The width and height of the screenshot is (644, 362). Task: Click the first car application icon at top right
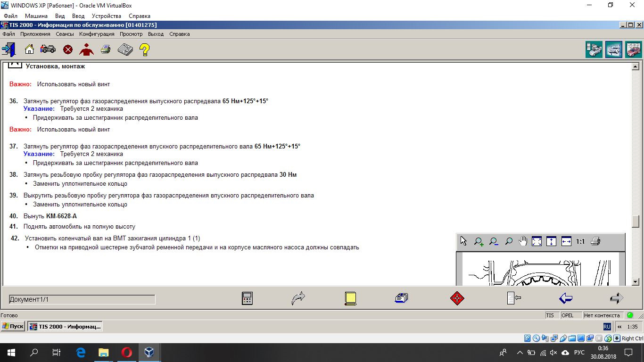(x=594, y=49)
